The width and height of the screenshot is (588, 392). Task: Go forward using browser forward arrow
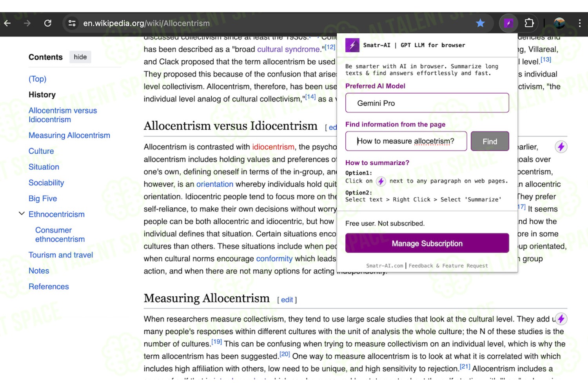tap(27, 23)
